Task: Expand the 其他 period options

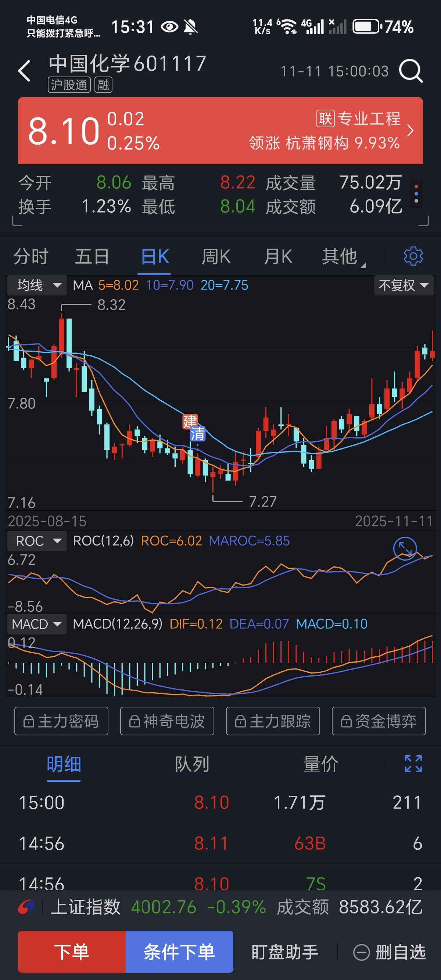Action: pos(343,256)
